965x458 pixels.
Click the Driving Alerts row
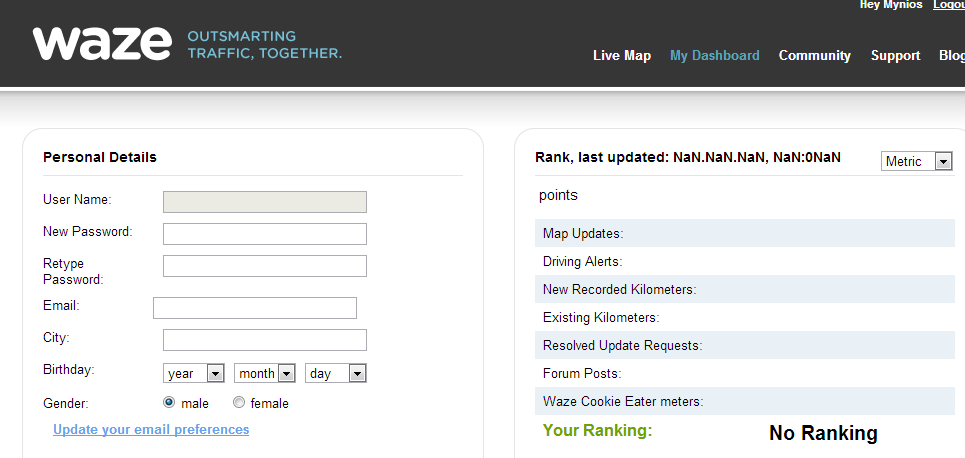(x=745, y=262)
